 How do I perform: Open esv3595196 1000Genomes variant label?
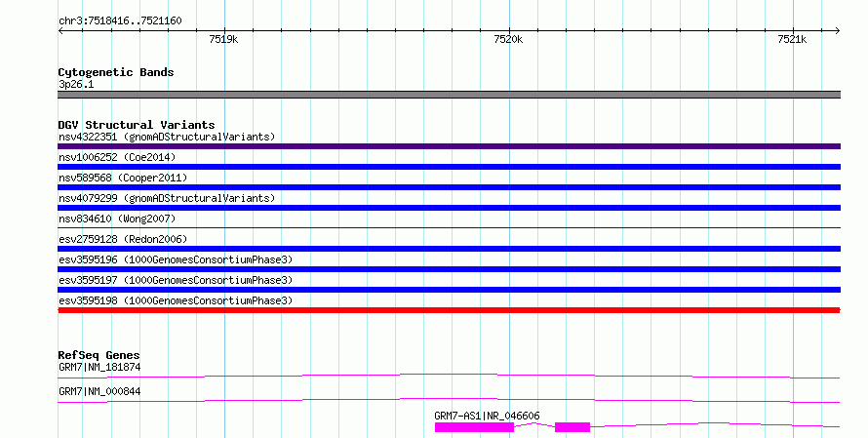tap(176, 259)
